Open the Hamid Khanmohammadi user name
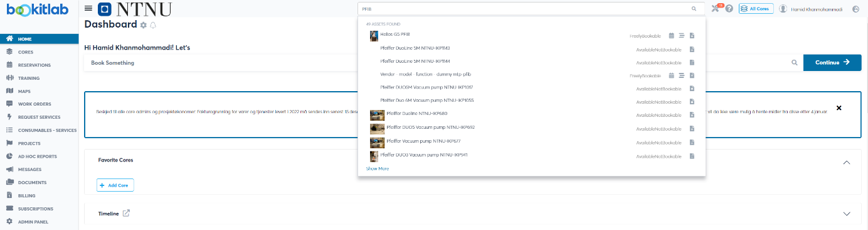 (816, 9)
